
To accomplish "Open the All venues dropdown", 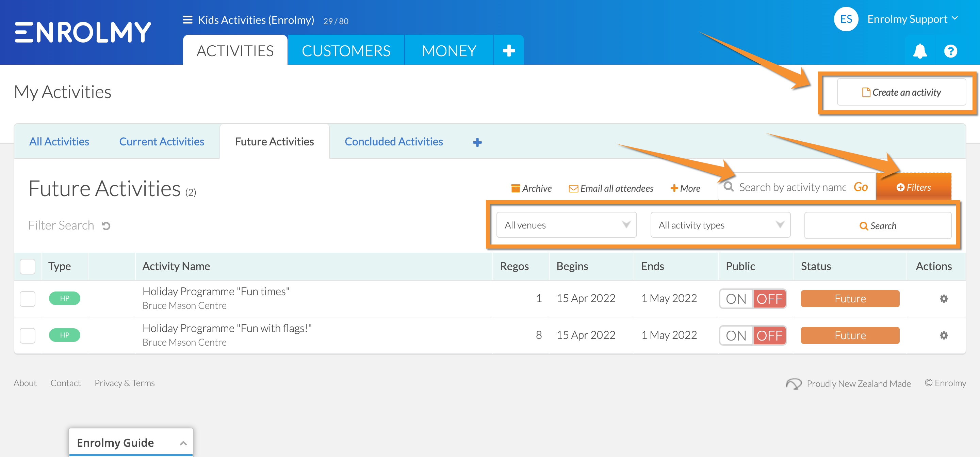I will coord(567,225).
